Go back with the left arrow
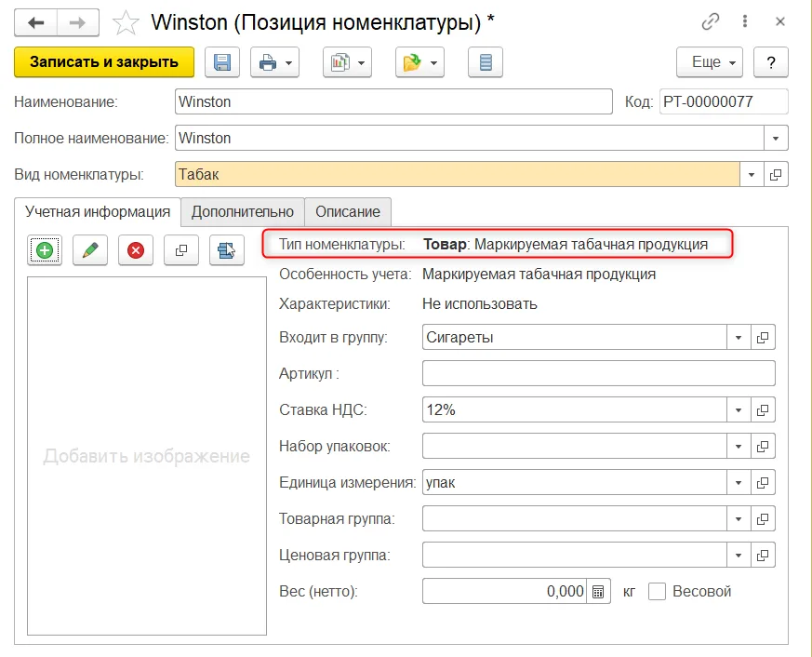 tap(35, 22)
